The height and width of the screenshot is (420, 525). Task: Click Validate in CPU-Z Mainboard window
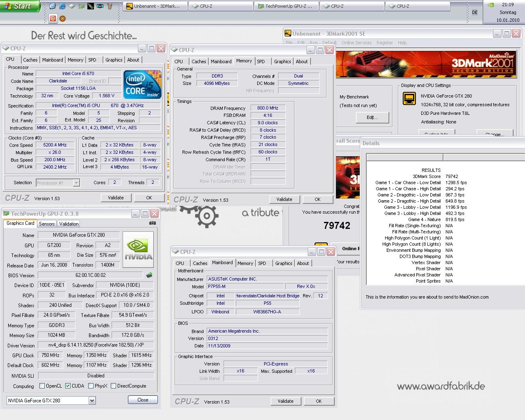point(285,401)
